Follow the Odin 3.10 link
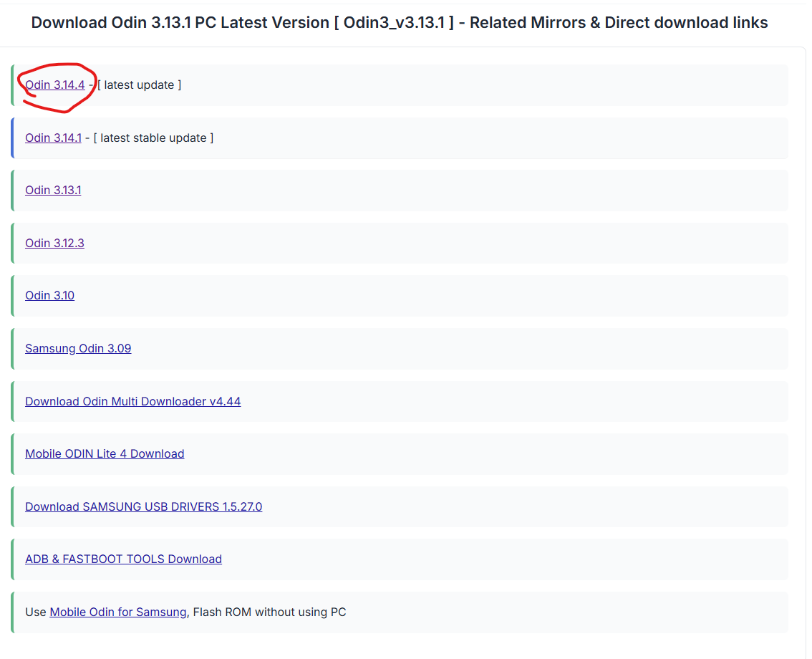Screen dimensions: 812x659 (49, 295)
